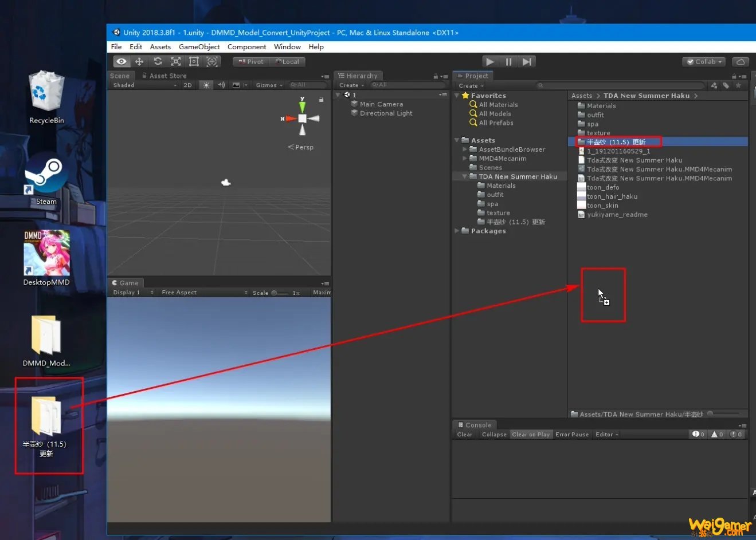Screen dimensions: 756x540
Task: Open the Collab dropdown
Action: click(x=704, y=61)
